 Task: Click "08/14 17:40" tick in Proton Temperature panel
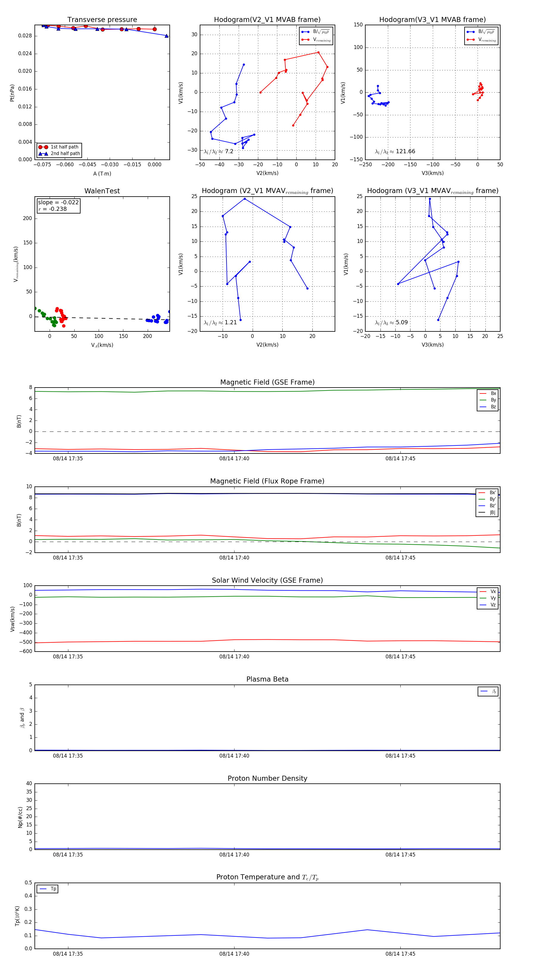coord(234,954)
